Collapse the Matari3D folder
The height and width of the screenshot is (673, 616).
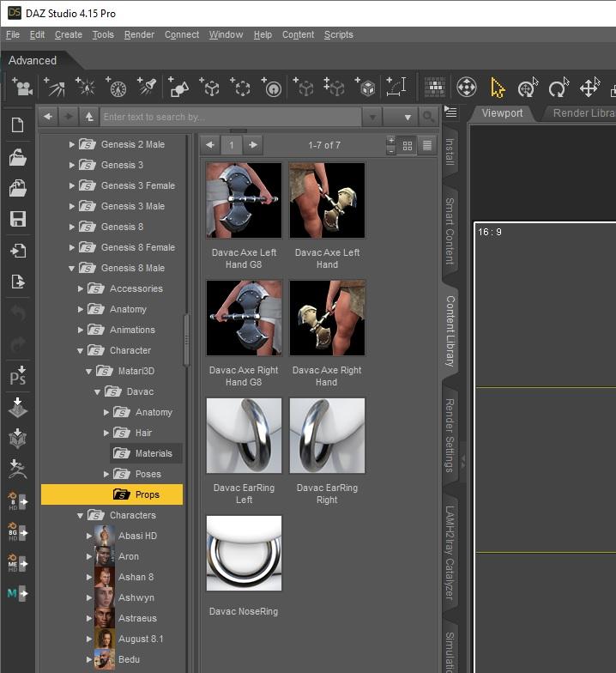pyautogui.click(x=89, y=371)
